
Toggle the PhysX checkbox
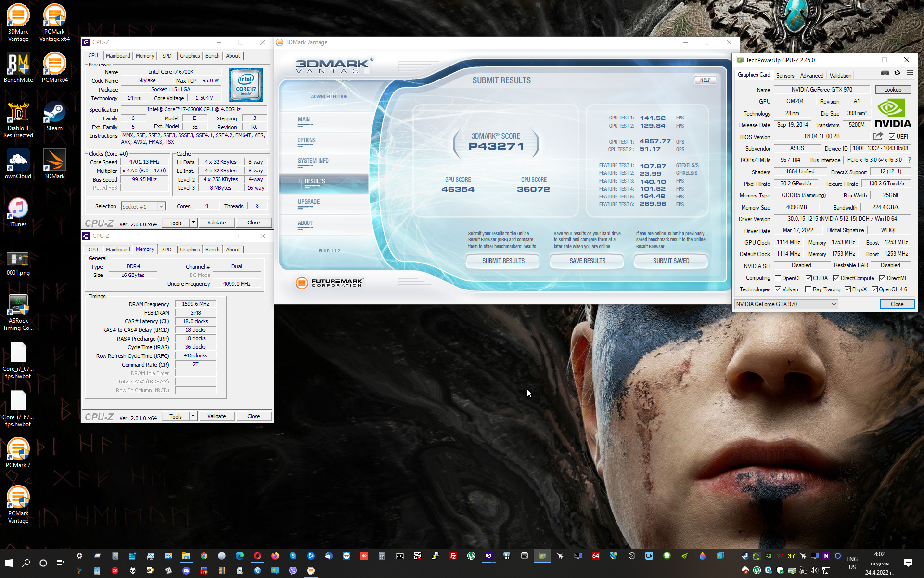point(848,289)
